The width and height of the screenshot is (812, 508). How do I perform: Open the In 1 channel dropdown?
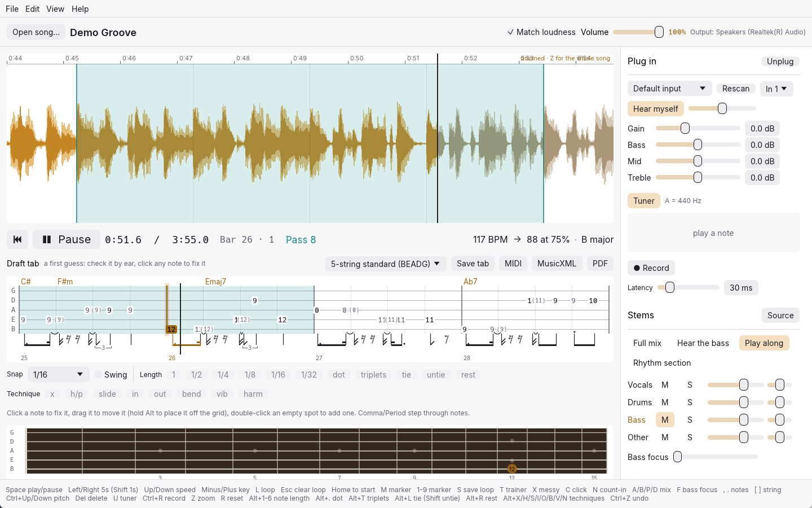click(x=776, y=89)
